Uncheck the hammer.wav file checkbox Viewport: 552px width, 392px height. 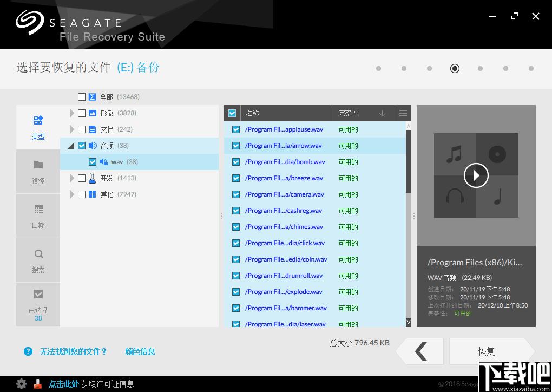(236, 308)
